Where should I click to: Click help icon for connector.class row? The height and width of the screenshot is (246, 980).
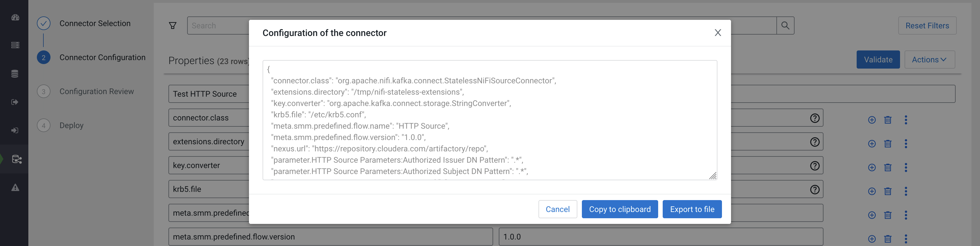click(x=814, y=118)
